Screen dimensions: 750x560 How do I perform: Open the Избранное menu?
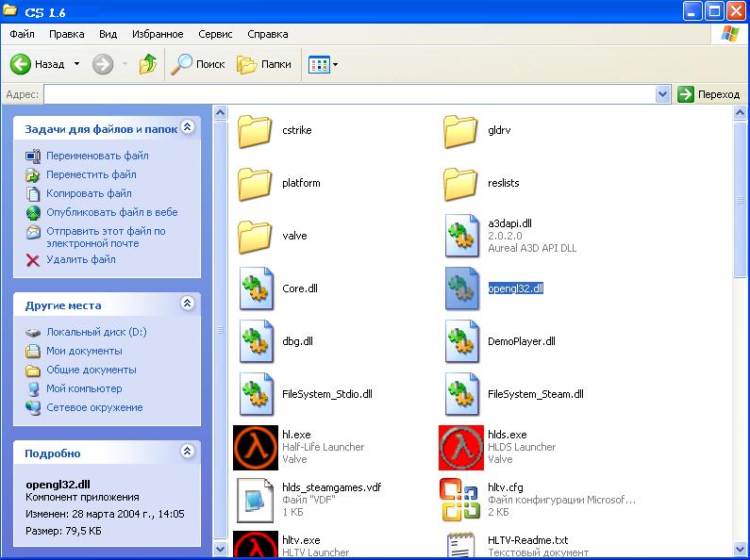point(158,34)
